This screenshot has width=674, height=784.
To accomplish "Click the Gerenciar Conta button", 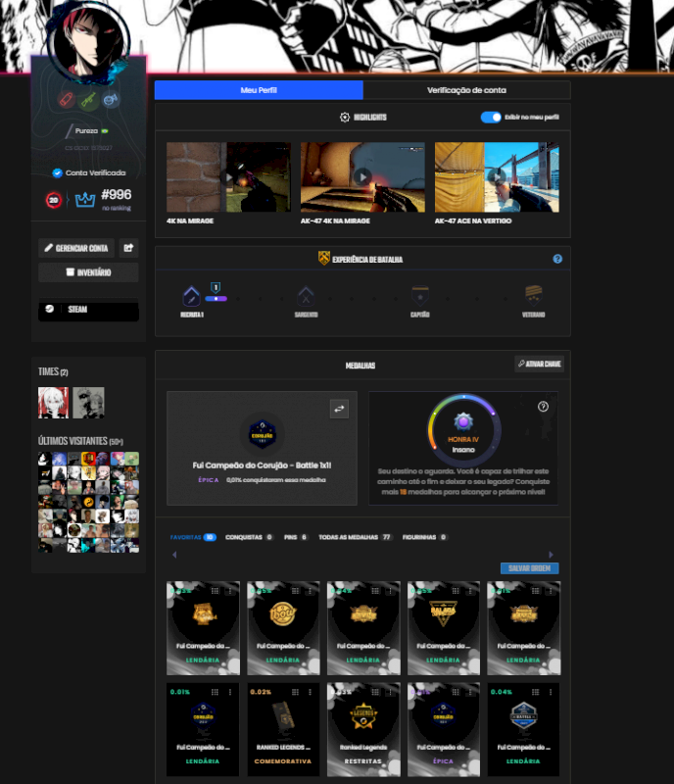I will [x=76, y=248].
